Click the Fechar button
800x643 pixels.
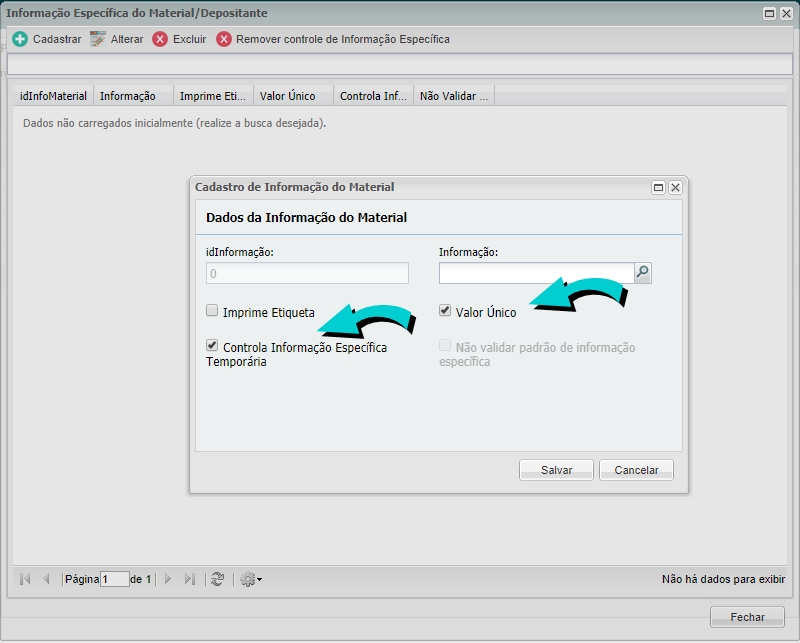click(x=747, y=617)
